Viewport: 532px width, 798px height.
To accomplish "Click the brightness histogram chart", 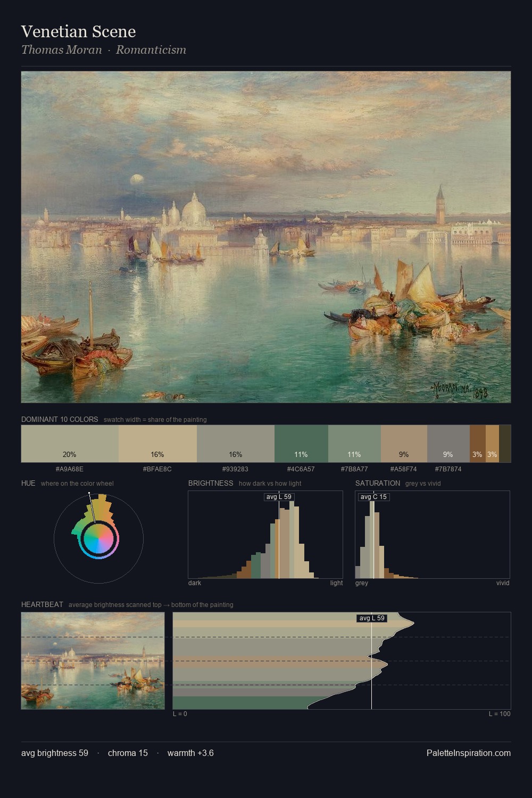I will [x=265, y=535].
